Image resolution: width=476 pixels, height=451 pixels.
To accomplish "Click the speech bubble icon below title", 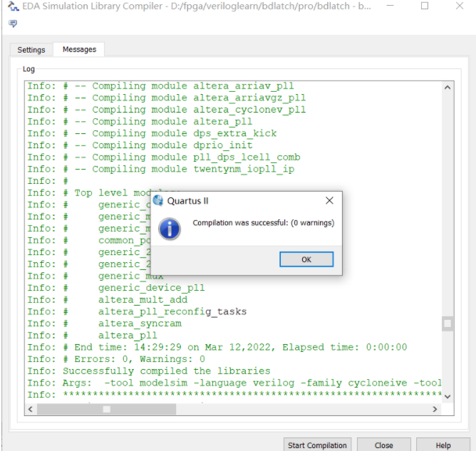I will (13, 24).
